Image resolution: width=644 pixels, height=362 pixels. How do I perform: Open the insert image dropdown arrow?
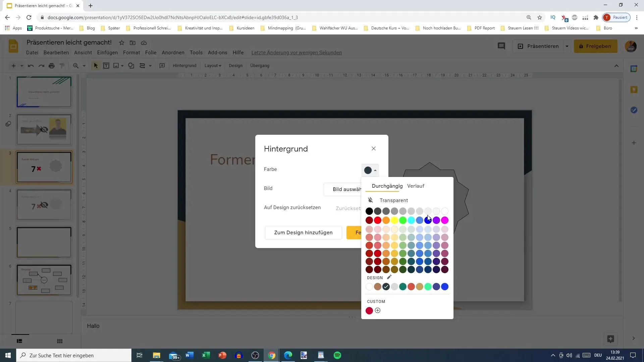(x=122, y=66)
